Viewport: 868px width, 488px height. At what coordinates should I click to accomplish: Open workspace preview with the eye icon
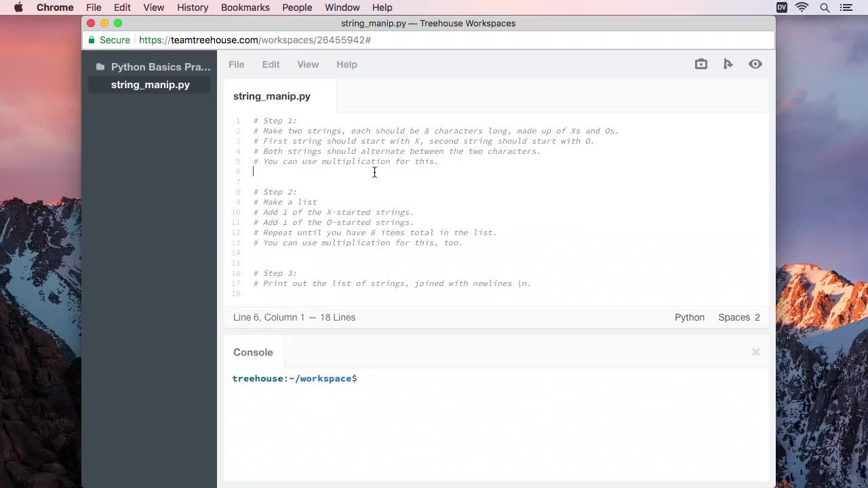755,64
